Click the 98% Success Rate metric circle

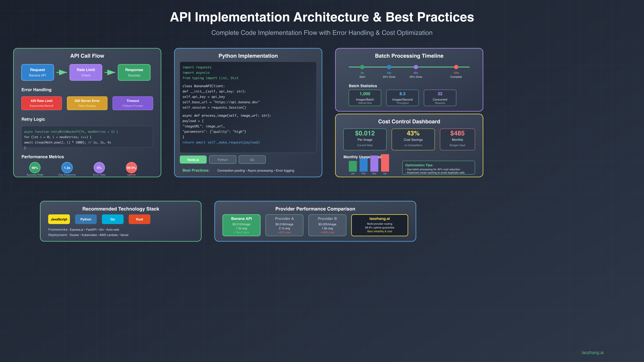[x=35, y=168]
